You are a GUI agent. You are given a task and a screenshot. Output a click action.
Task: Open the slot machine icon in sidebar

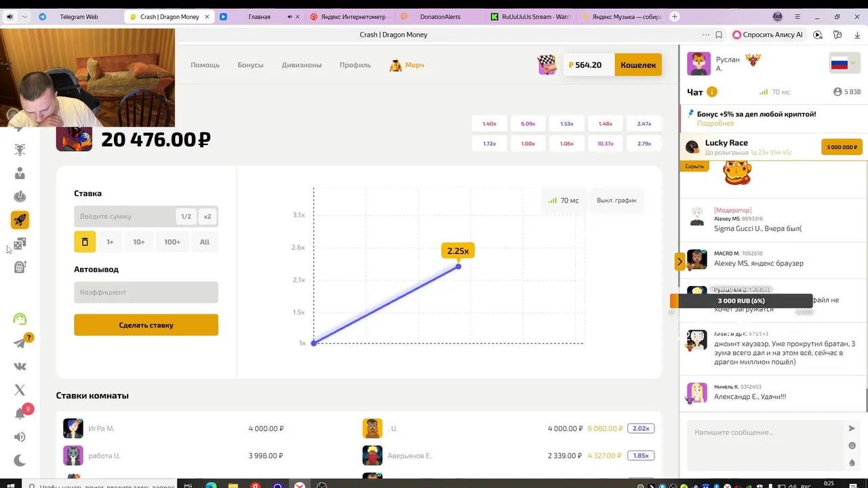(x=20, y=266)
